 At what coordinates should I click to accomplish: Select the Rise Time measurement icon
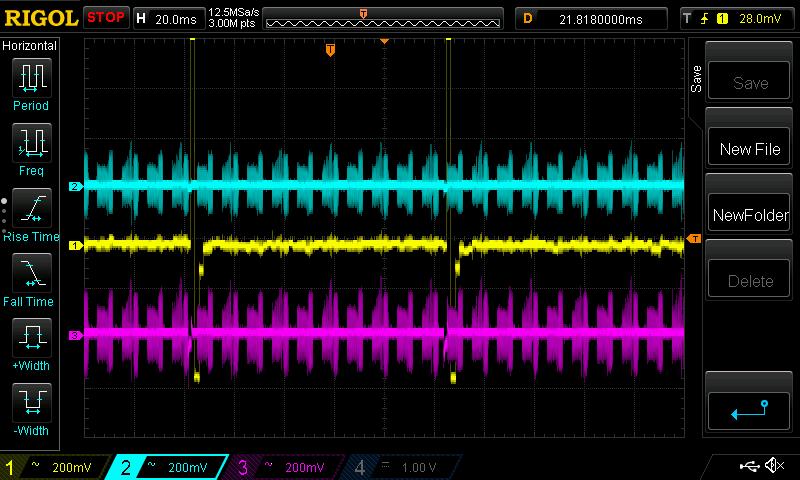pyautogui.click(x=32, y=208)
